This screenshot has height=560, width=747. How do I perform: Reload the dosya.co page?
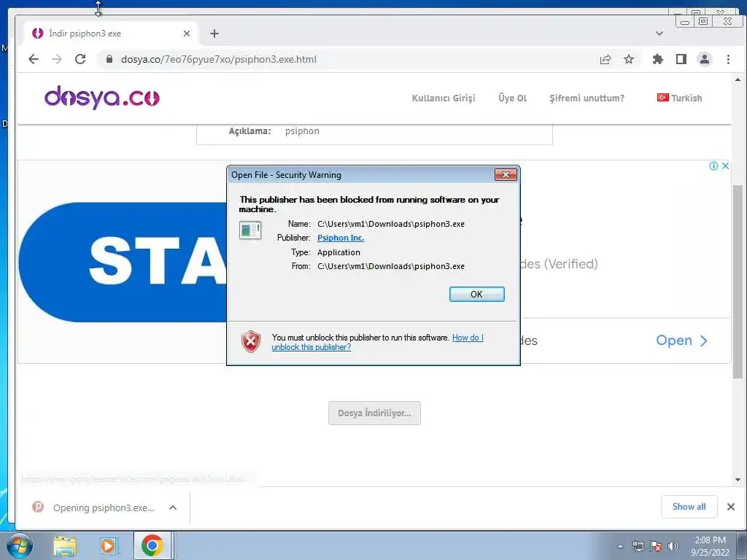click(x=80, y=59)
